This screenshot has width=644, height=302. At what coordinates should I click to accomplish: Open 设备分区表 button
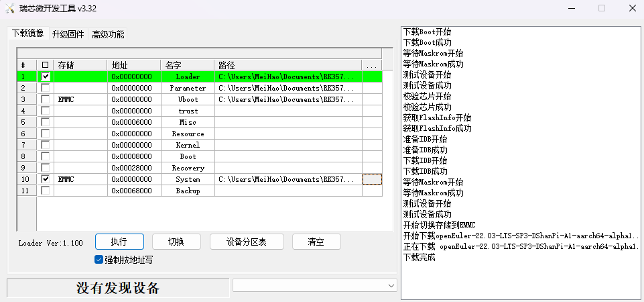coord(247,242)
